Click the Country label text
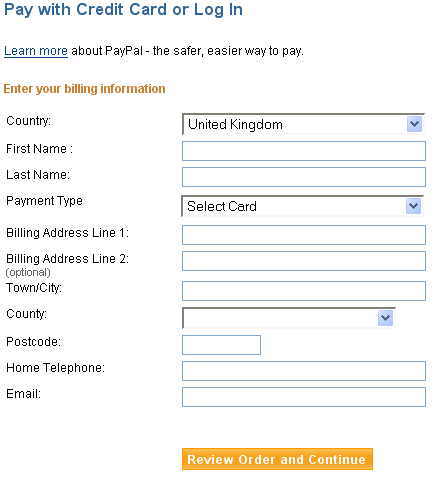This screenshot has width=444, height=478. (29, 121)
